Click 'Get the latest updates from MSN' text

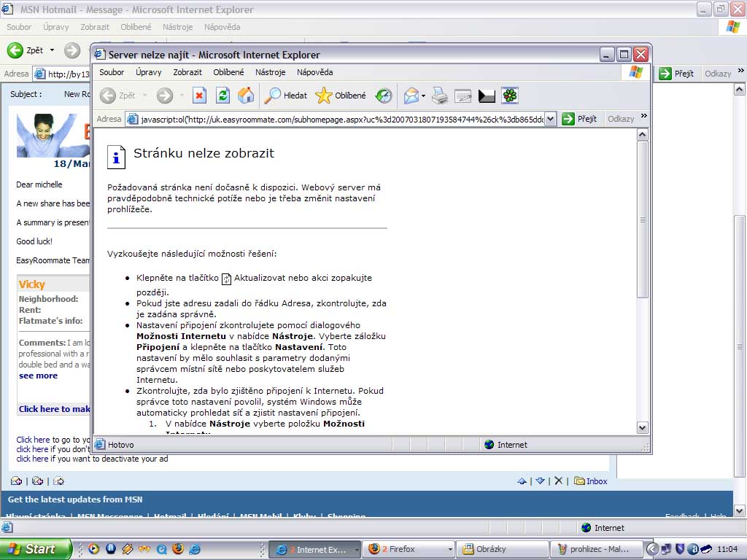75,499
